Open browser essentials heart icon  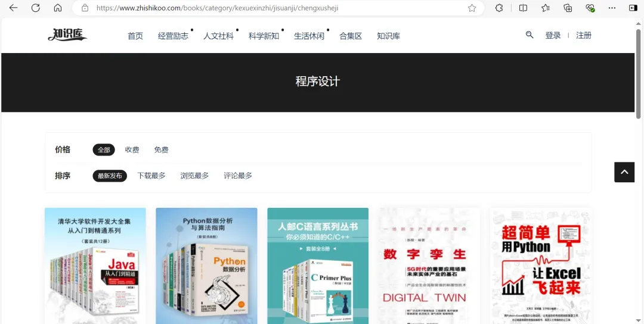pyautogui.click(x=590, y=8)
